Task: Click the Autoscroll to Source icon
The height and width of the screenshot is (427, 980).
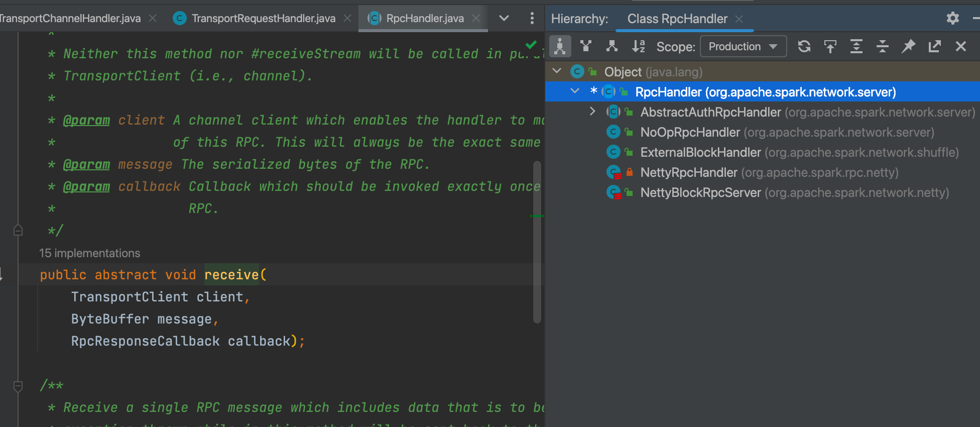Action: (830, 47)
